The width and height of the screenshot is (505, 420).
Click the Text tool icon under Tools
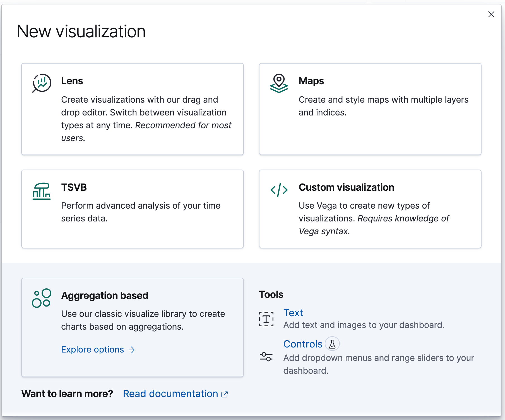click(x=266, y=319)
